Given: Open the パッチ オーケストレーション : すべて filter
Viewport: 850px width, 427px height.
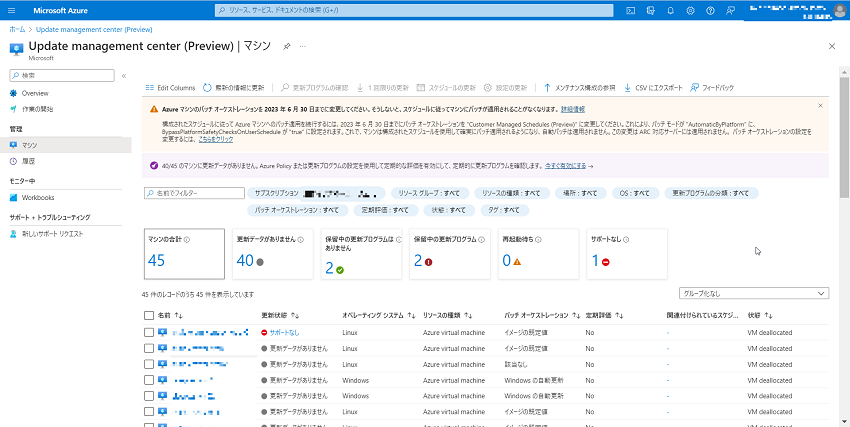Looking at the screenshot, I should click(x=297, y=210).
